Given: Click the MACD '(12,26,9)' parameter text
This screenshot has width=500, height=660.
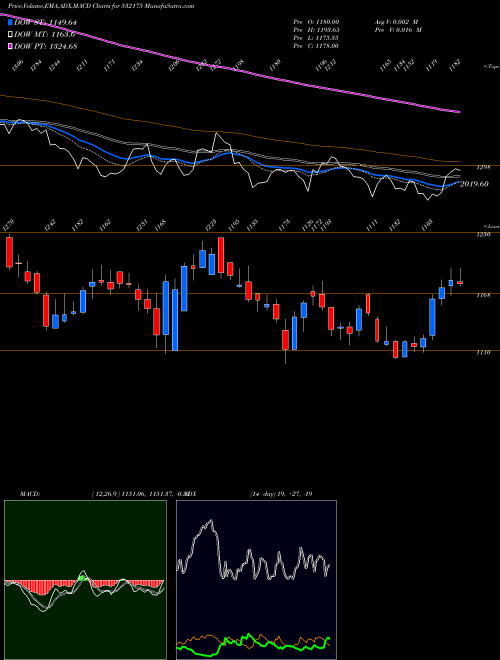Looking at the screenshot, I should point(105,494).
